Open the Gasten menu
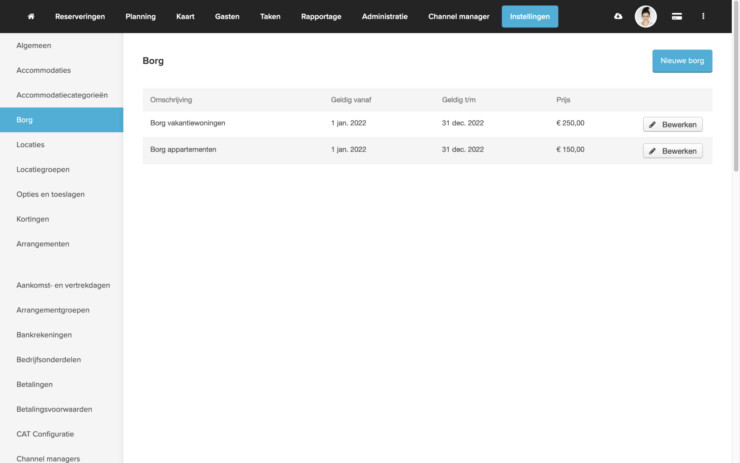 [227, 17]
